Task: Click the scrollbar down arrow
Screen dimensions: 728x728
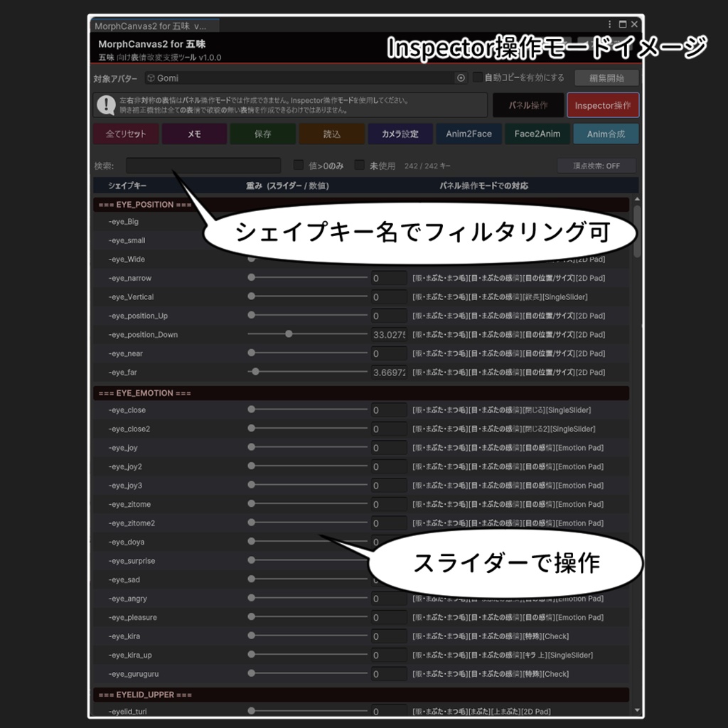Action: click(637, 710)
